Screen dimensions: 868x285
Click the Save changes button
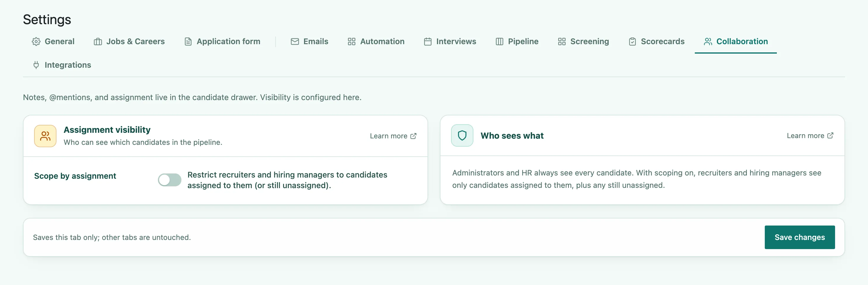pyautogui.click(x=799, y=237)
